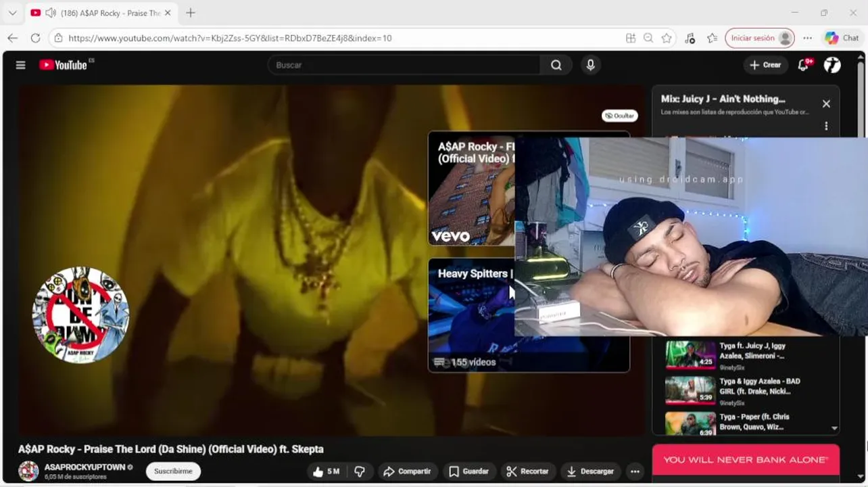
Task: Open the YouTube hamburger guide menu
Action: 20,65
